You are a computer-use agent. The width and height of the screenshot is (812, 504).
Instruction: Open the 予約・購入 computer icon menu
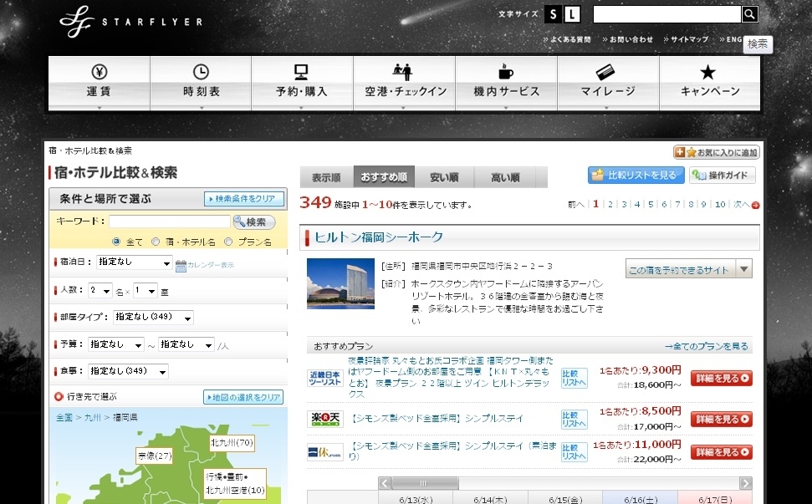[x=302, y=83]
